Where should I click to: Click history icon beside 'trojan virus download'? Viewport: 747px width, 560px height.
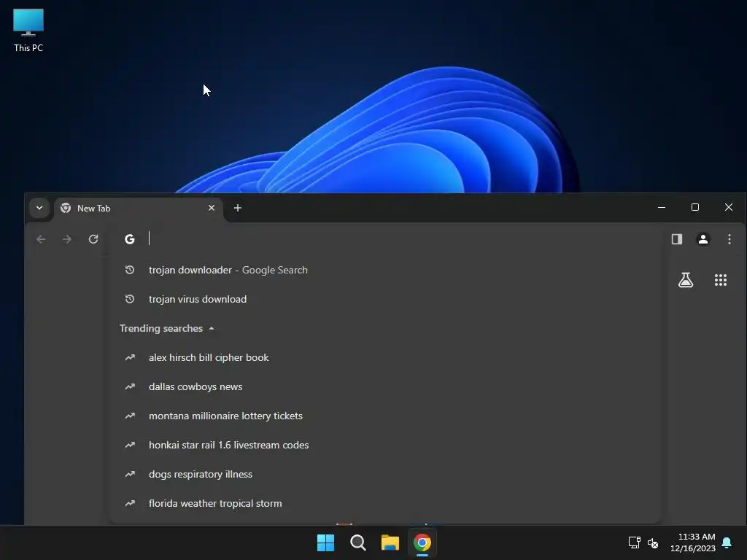130,299
